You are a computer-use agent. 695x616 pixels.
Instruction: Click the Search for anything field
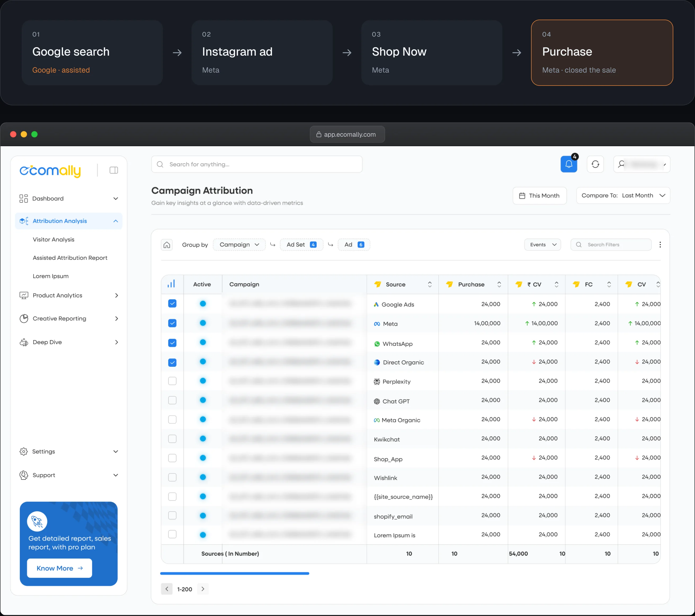click(x=257, y=164)
